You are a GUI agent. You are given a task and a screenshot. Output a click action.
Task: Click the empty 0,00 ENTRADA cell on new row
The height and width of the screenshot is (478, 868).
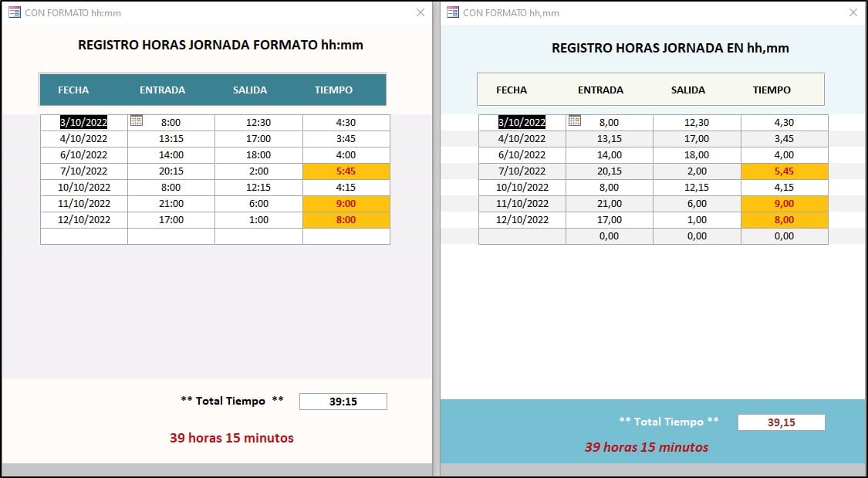pyautogui.click(x=610, y=236)
